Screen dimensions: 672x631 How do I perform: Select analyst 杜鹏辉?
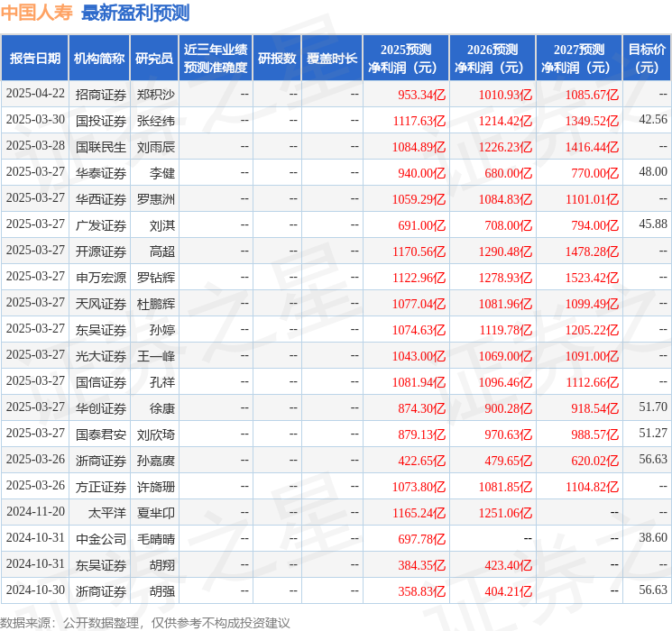click(155, 304)
